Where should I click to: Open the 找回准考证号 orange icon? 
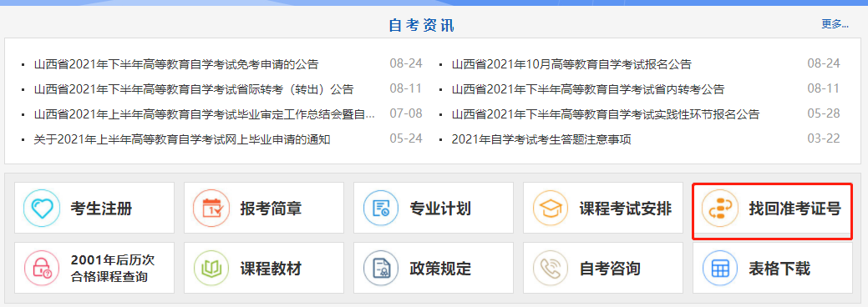[719, 208]
